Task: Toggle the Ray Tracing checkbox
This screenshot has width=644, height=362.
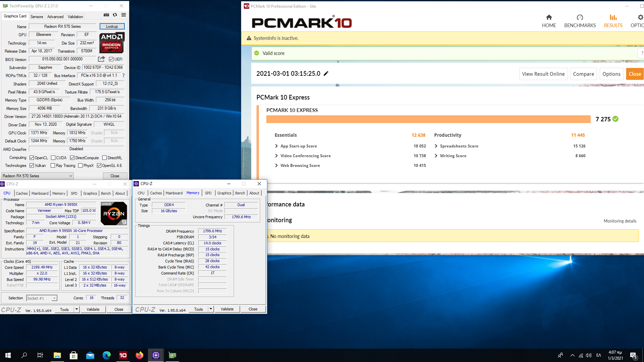Action: point(53,166)
